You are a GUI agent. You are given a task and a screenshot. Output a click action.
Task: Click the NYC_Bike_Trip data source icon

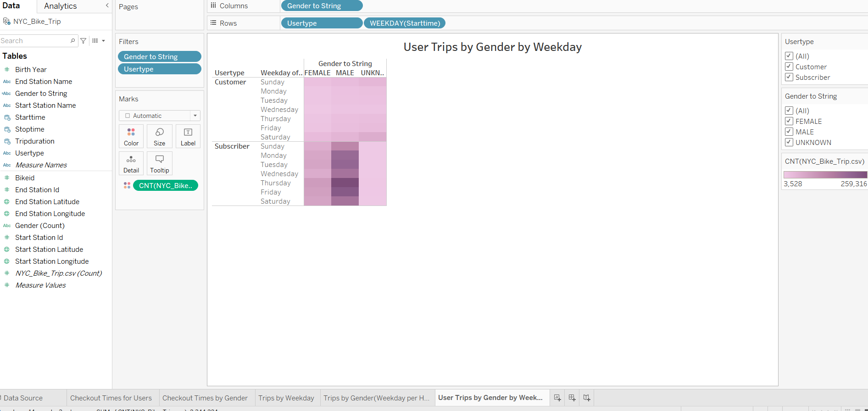coord(7,22)
